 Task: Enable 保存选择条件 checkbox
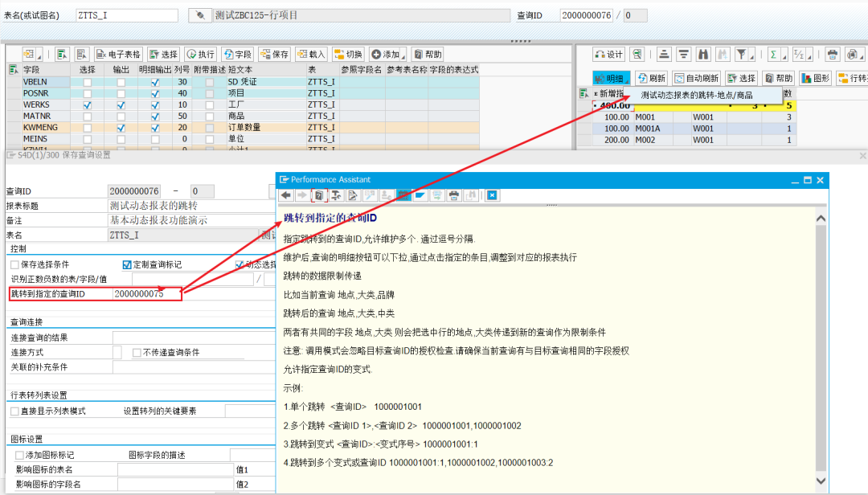click(15, 264)
